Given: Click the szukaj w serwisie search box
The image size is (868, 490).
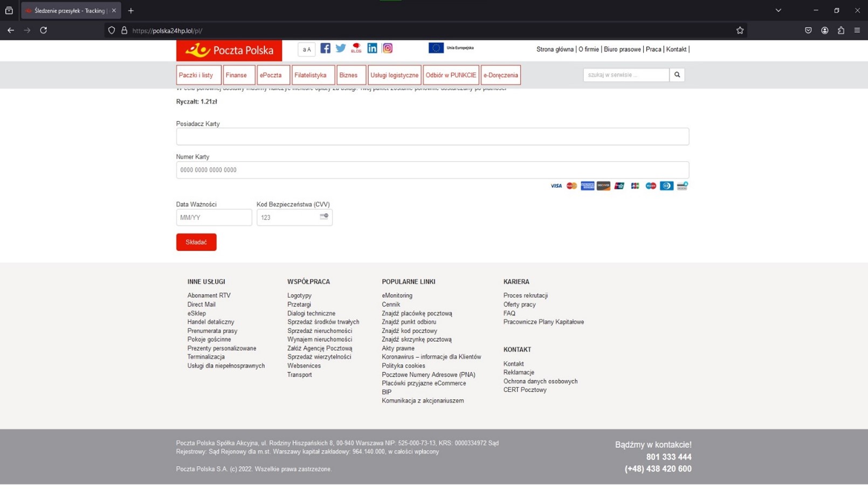Looking at the screenshot, I should point(625,75).
